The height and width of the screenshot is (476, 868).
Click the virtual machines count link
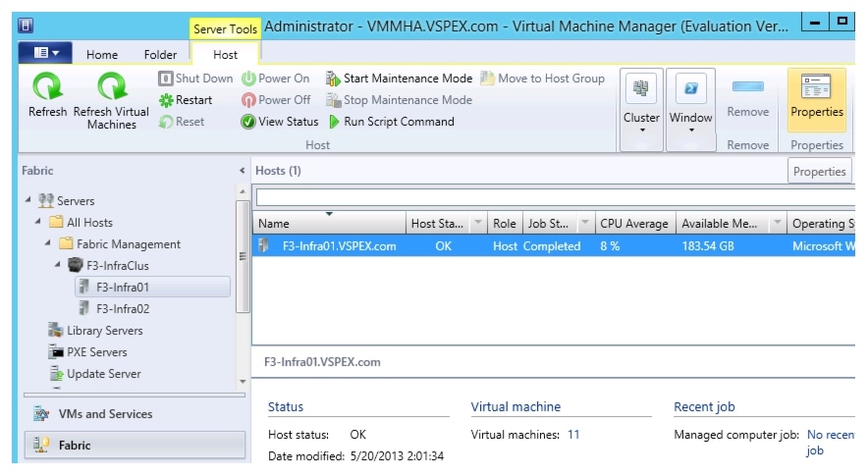[x=573, y=434]
